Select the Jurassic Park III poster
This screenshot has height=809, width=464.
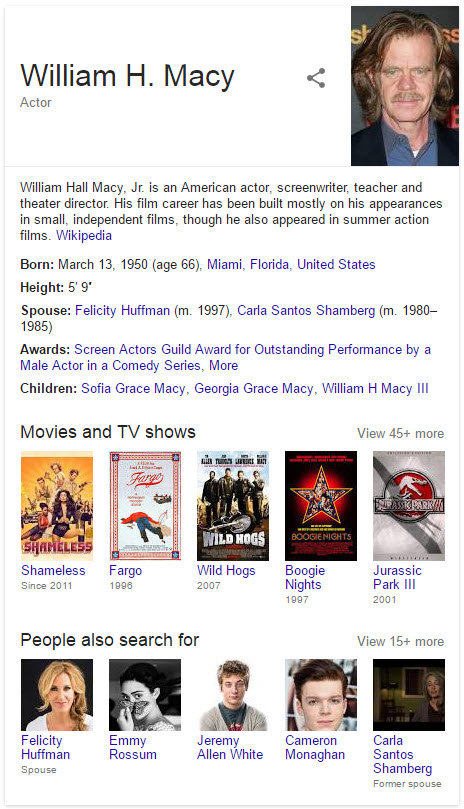pos(409,506)
